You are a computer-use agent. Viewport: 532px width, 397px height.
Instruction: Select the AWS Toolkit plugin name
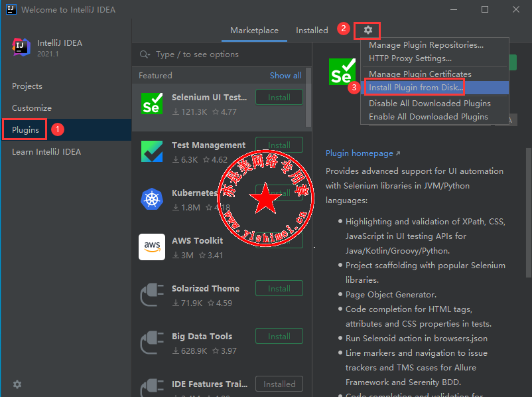[x=198, y=241]
